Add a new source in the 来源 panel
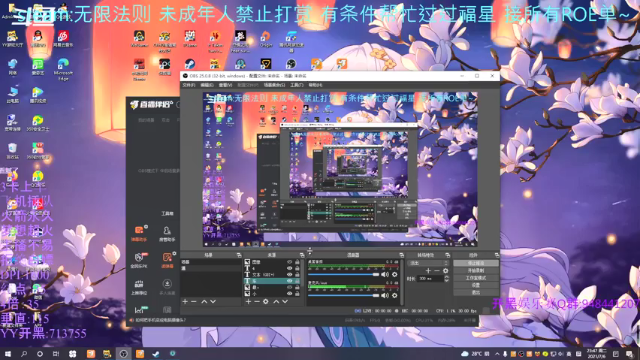 [x=248, y=302]
